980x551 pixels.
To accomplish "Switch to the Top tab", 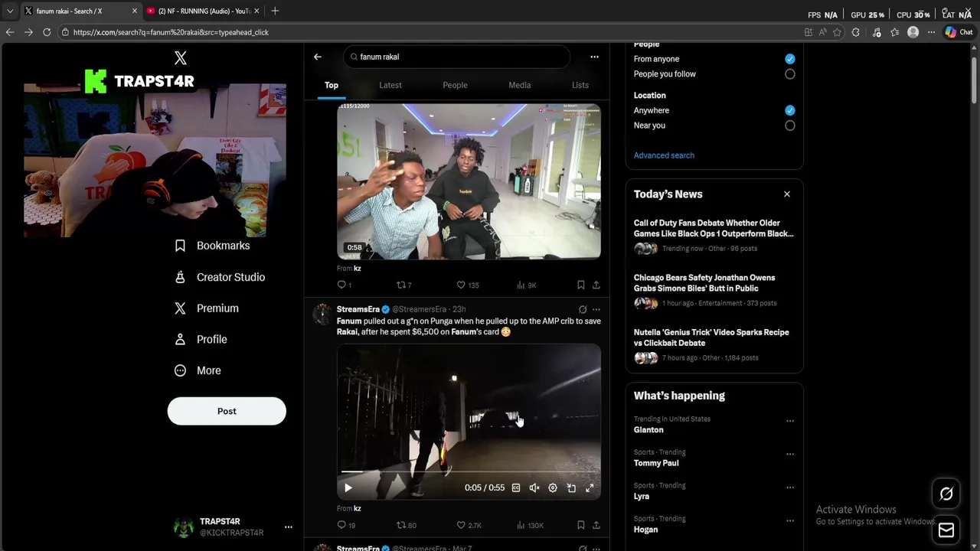I will coord(332,85).
